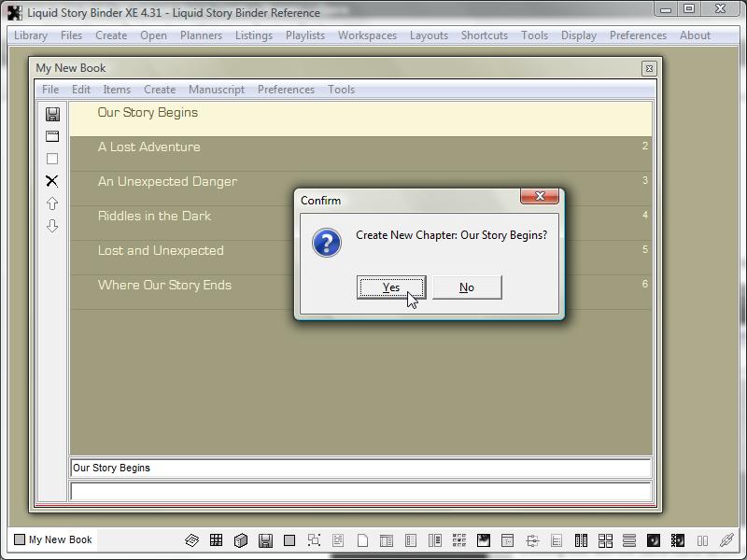
Task: Click the window icon below the sidebar save icon
Action: pos(52,136)
